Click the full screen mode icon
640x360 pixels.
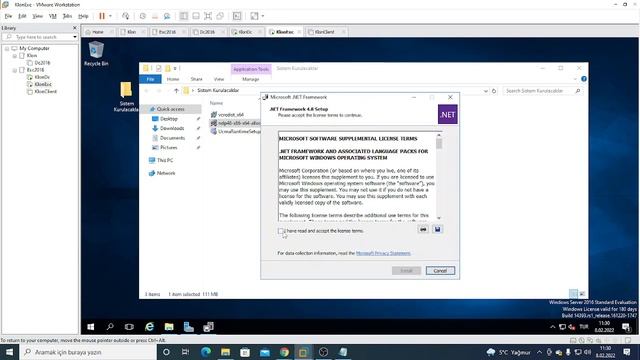coord(208,16)
